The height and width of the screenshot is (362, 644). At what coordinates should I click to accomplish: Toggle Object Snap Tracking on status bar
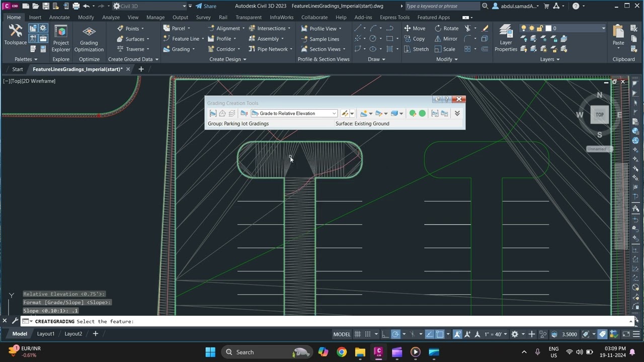click(429, 334)
